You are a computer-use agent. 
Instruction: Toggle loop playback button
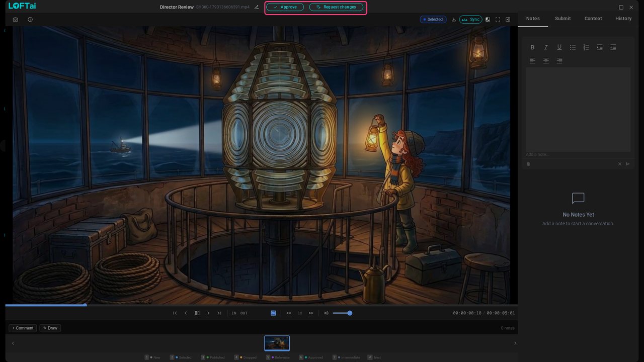coord(273,313)
